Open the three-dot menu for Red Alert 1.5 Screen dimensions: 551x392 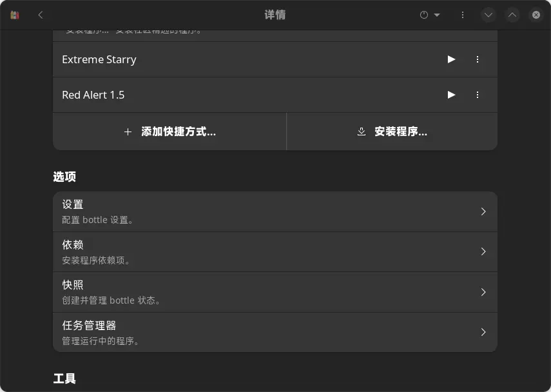click(x=478, y=95)
